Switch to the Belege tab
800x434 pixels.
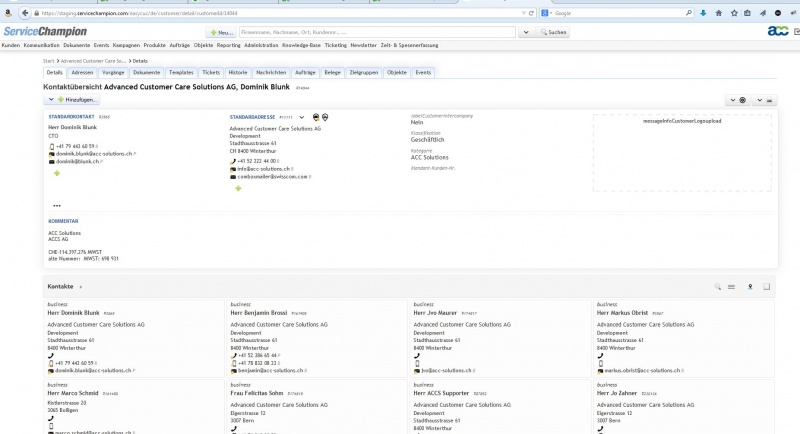click(332, 72)
